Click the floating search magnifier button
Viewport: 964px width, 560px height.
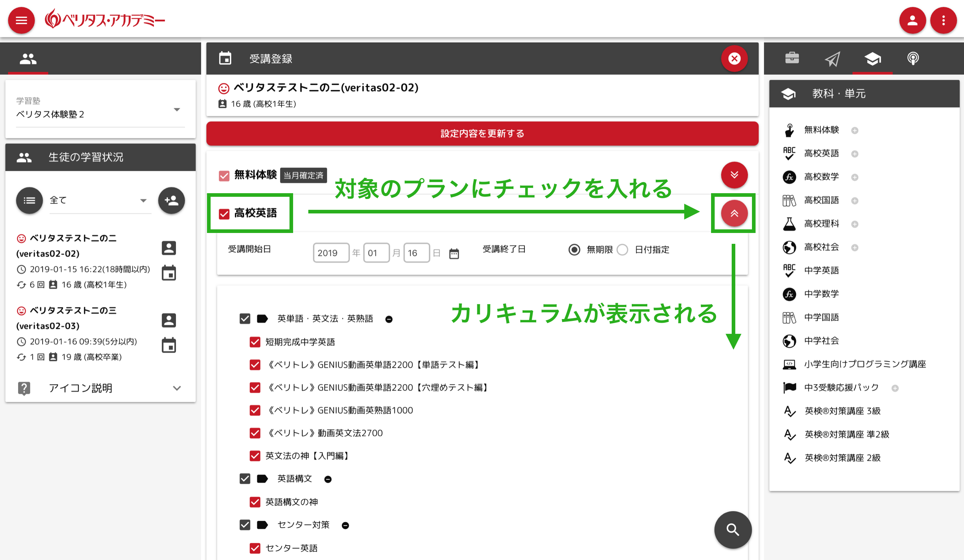coord(732,530)
